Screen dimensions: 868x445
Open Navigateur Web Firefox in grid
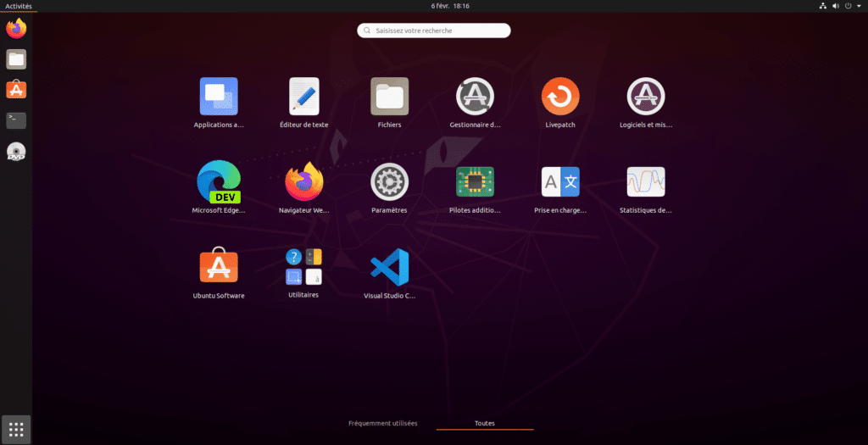(x=304, y=182)
